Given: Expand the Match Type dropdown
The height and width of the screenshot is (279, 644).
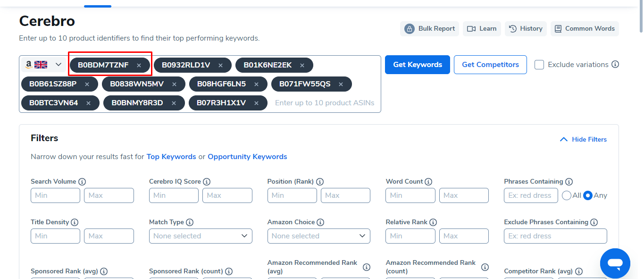Looking at the screenshot, I should [x=201, y=236].
